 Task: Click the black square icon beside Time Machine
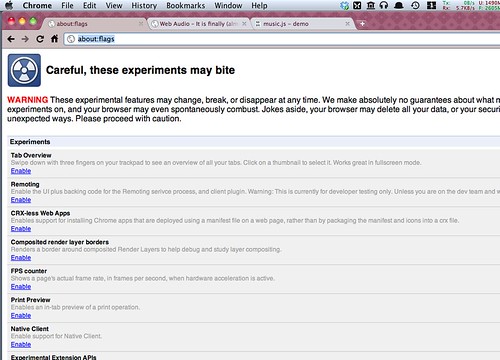pos(431,5)
